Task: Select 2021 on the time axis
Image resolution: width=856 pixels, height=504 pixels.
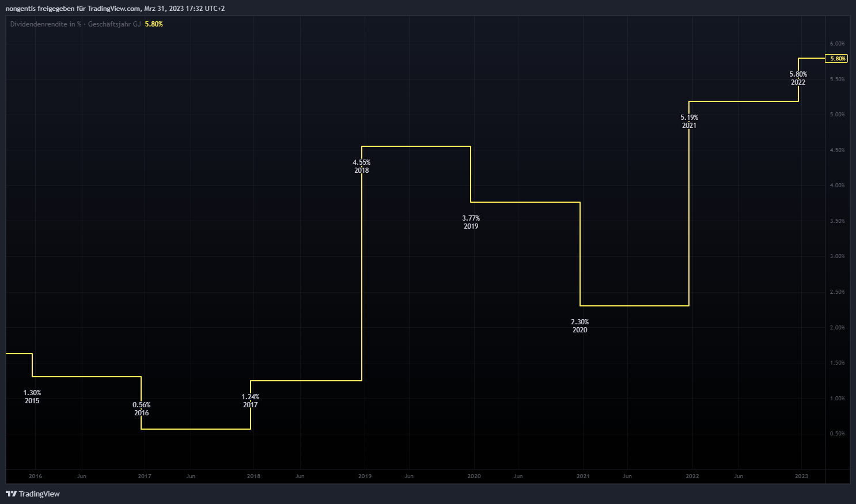Action: tap(583, 476)
